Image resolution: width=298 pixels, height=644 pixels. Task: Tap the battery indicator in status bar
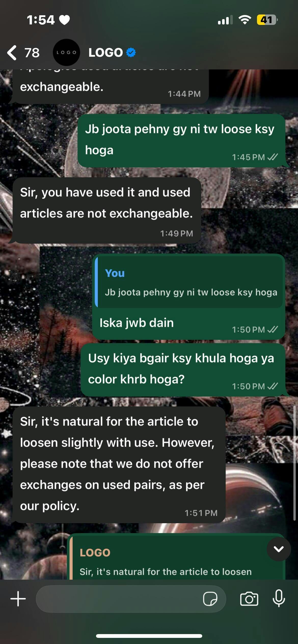pyautogui.click(x=267, y=20)
